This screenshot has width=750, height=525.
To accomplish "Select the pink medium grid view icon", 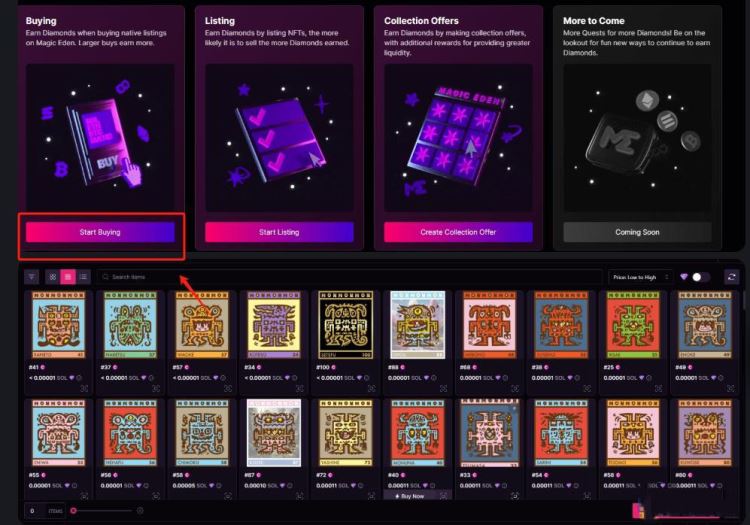I will [67, 277].
